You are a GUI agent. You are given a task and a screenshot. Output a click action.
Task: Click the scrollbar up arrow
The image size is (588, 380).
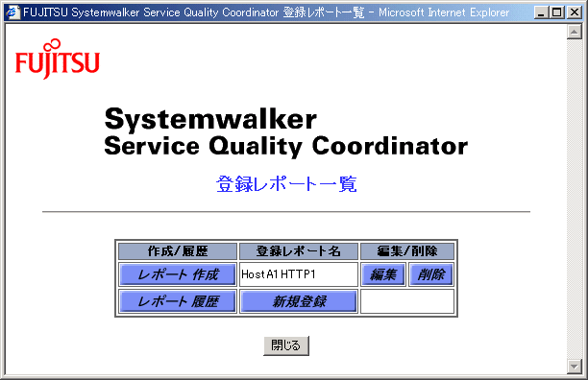575,32
